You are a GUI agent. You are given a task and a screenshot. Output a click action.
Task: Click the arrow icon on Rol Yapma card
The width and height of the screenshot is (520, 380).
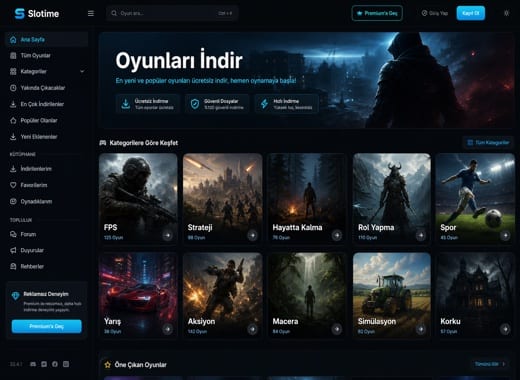(x=421, y=236)
